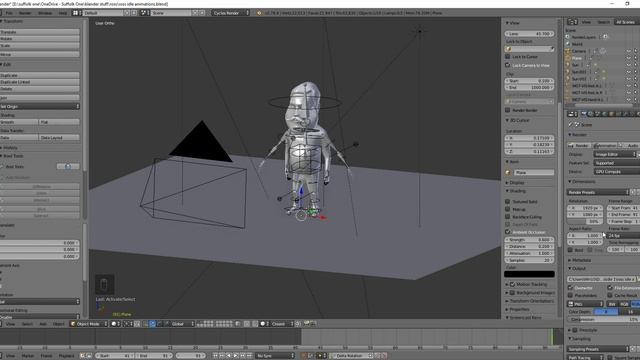Click the Lens value field
Viewport: 640px width, 360px height.
point(529,34)
